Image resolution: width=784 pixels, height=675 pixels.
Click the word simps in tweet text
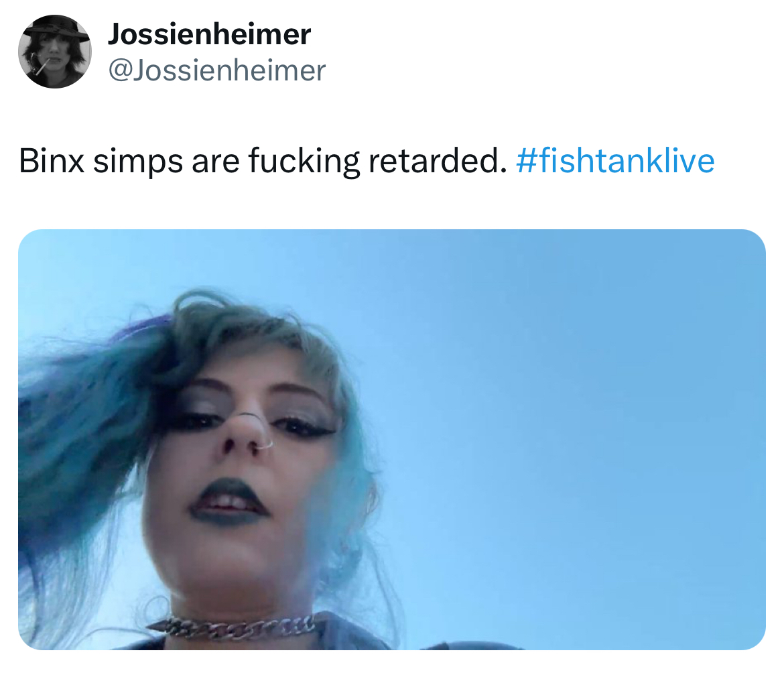(x=138, y=162)
